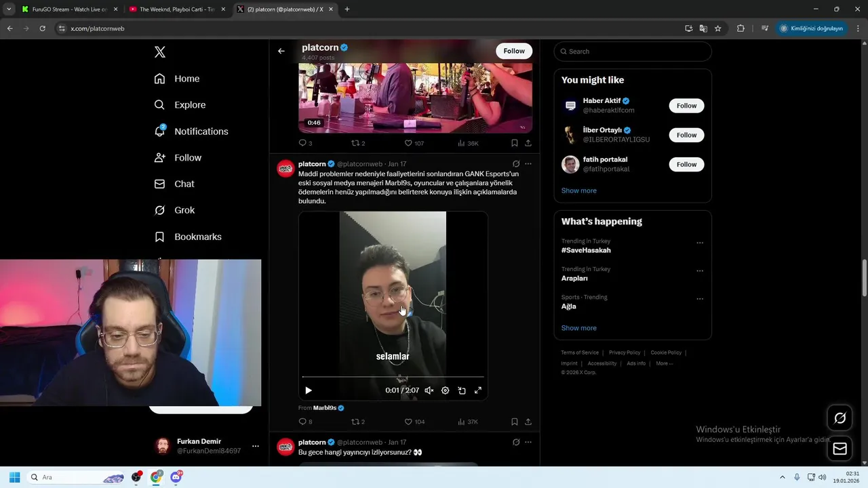Expand the footer 'More ...' links

[x=664, y=363]
